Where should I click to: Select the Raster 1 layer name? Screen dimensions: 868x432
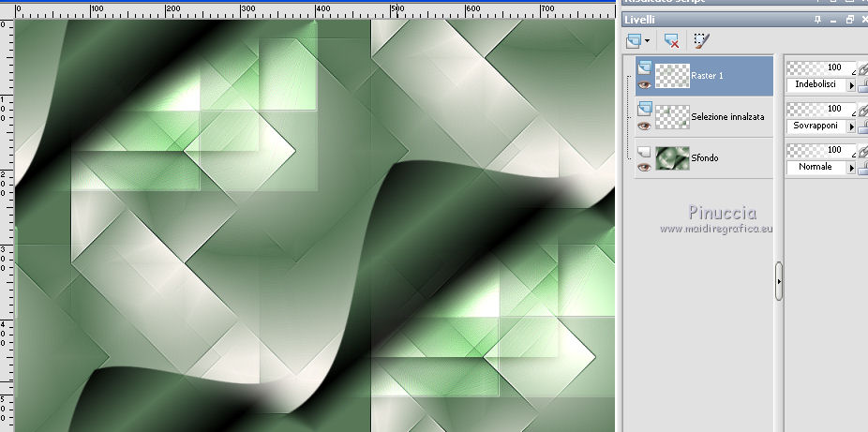(x=707, y=76)
